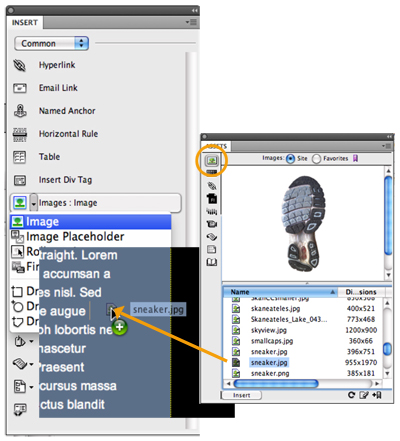The width and height of the screenshot is (400, 441).
Task: Click the asset list scroll-down arrow
Action: (387, 374)
